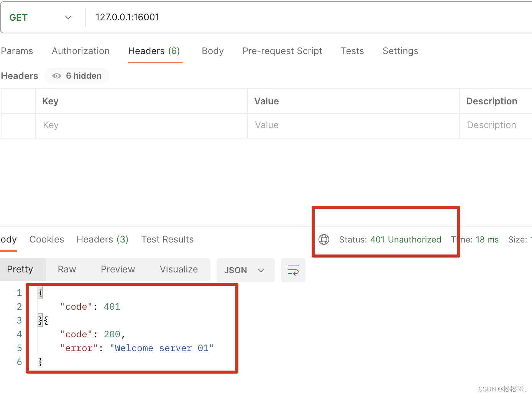Select the Raw view
Image resolution: width=532 pixels, height=396 pixels.
[x=67, y=269]
